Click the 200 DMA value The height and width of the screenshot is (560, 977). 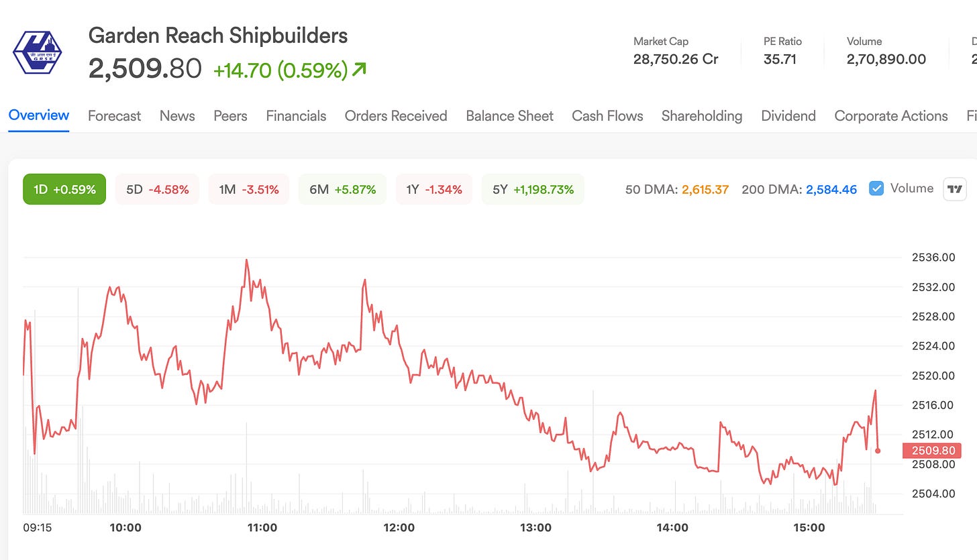click(x=831, y=189)
